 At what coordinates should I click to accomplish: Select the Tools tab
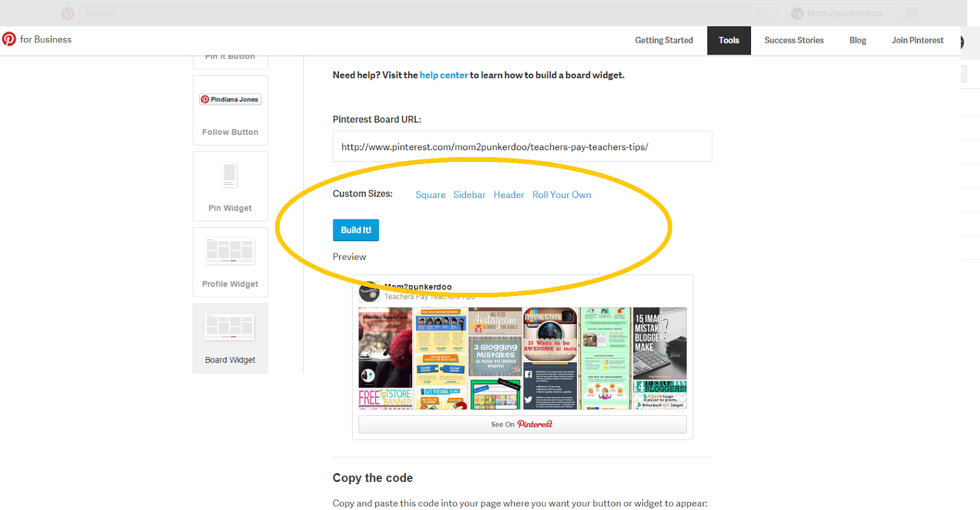point(729,40)
